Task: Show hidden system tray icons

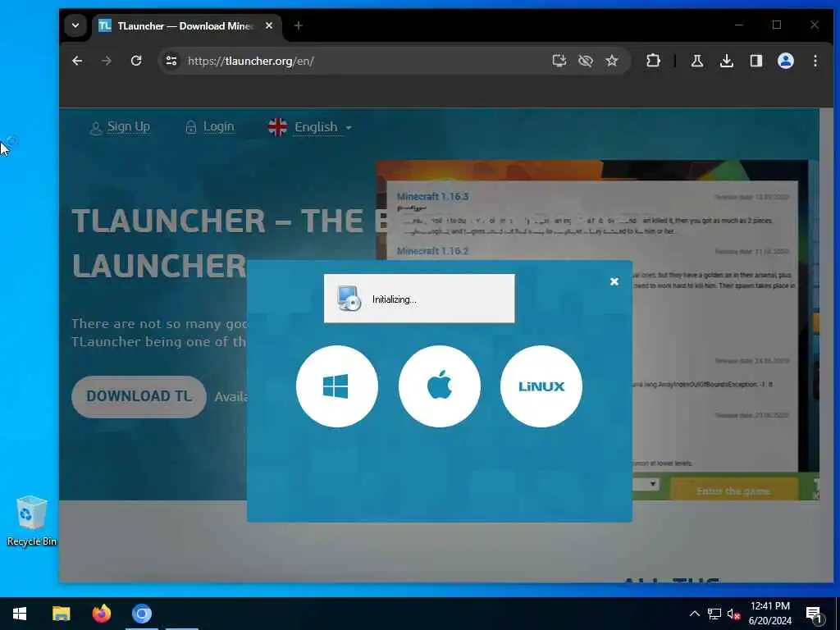Action: pos(694,614)
